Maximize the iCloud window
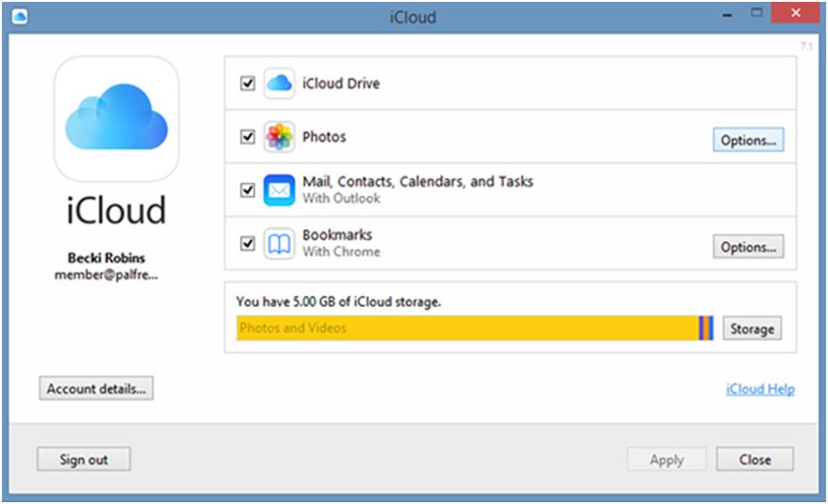This screenshot has height=504, width=828. click(756, 12)
